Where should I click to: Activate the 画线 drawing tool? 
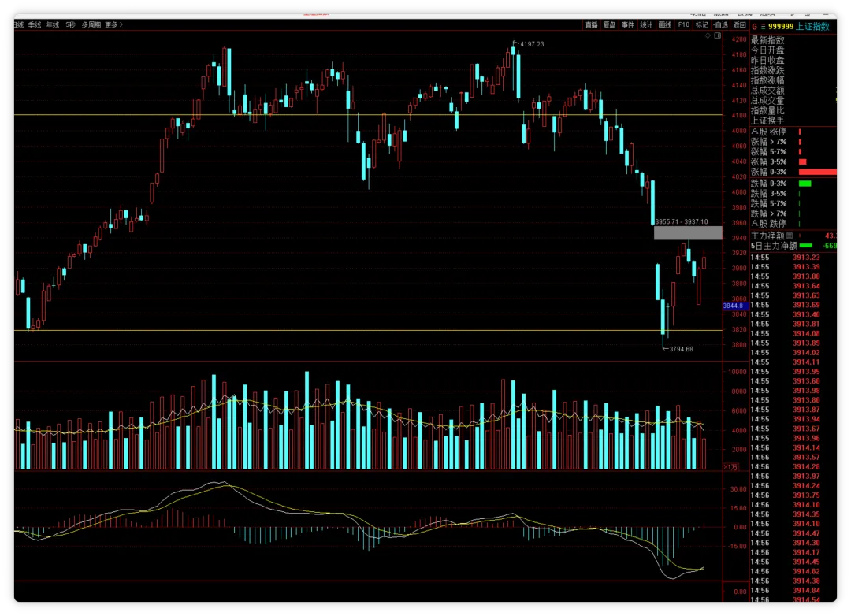pos(665,25)
